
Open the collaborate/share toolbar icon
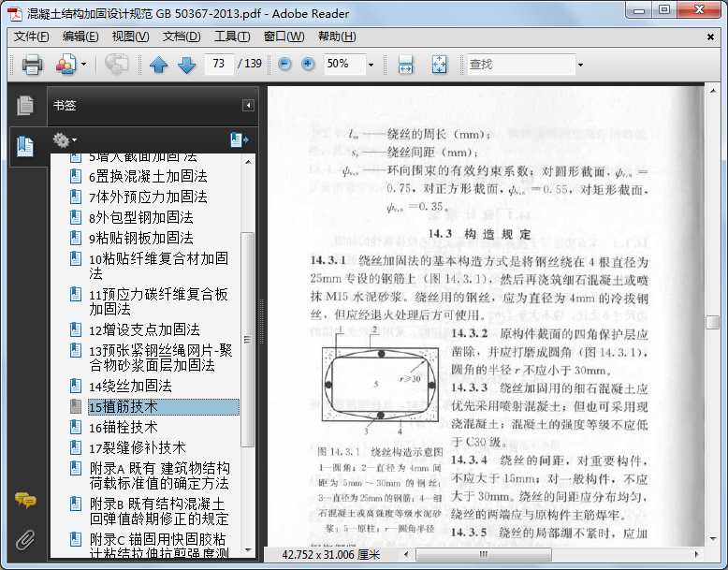pyautogui.click(x=66, y=64)
